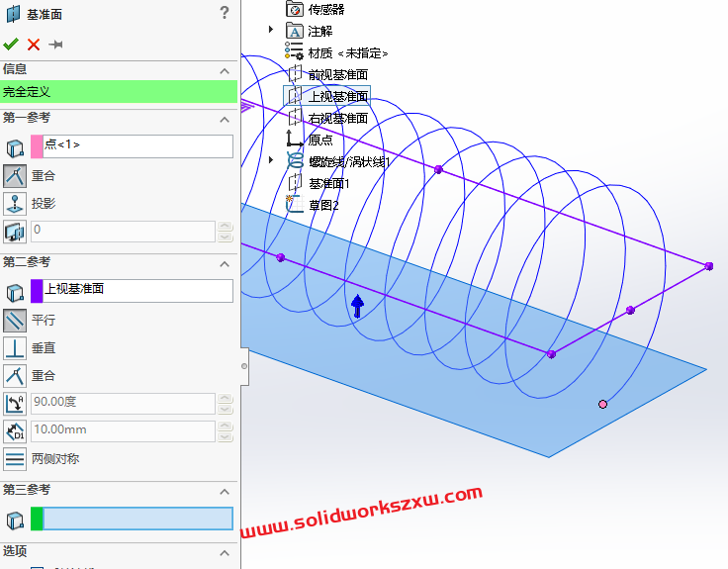The height and width of the screenshot is (569, 728).
Task: Click the first reference selection cube icon
Action: point(15,148)
